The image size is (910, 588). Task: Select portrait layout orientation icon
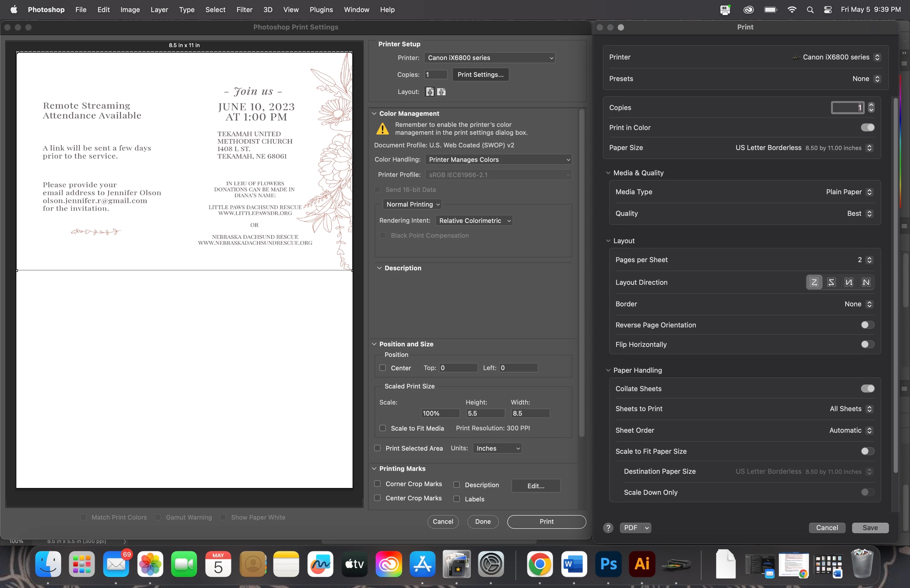pos(430,92)
